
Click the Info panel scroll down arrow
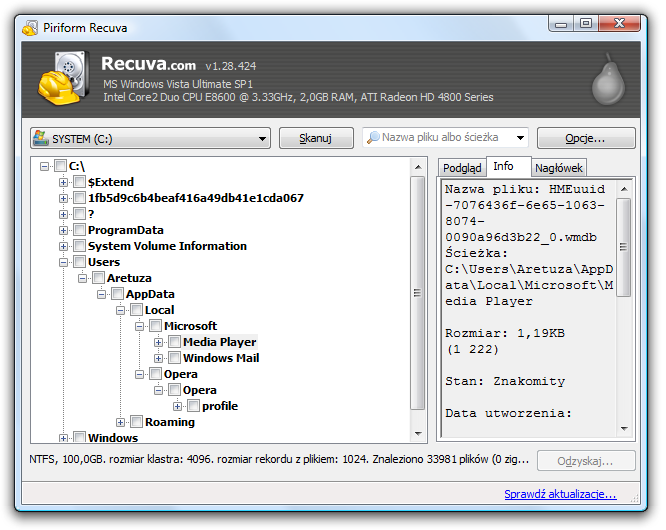pyautogui.click(x=624, y=428)
